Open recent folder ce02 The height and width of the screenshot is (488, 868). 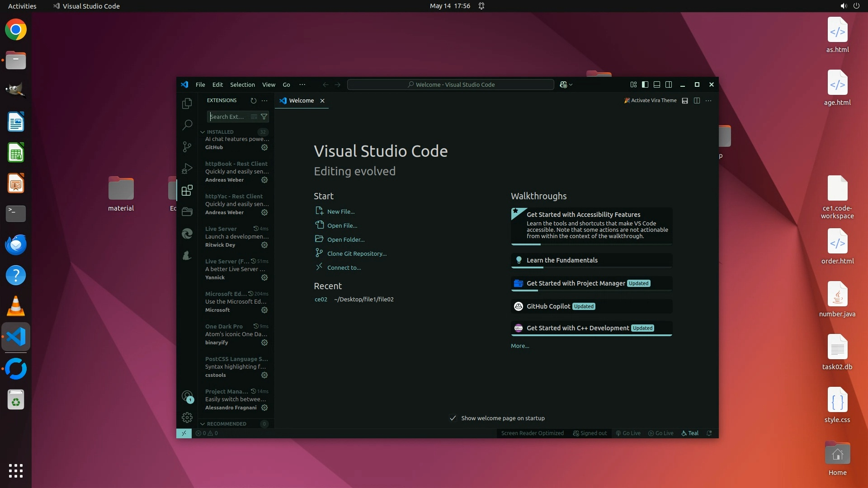(x=321, y=299)
